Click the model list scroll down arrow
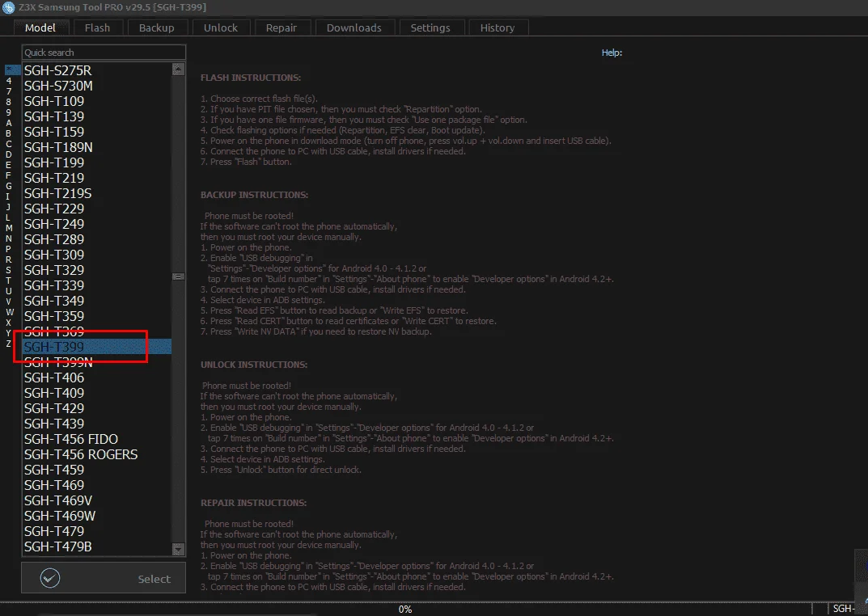 click(178, 549)
